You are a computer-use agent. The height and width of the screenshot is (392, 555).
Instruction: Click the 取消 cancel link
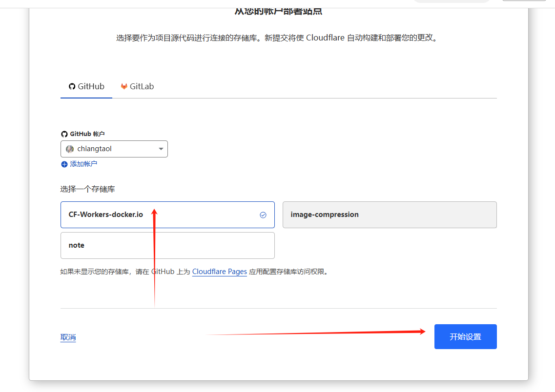point(68,337)
